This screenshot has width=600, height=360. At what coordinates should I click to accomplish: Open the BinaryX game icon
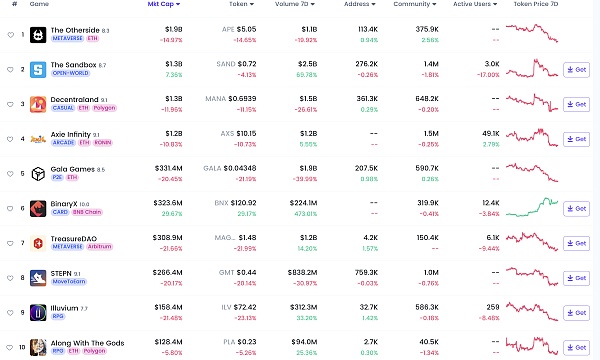click(x=38, y=209)
